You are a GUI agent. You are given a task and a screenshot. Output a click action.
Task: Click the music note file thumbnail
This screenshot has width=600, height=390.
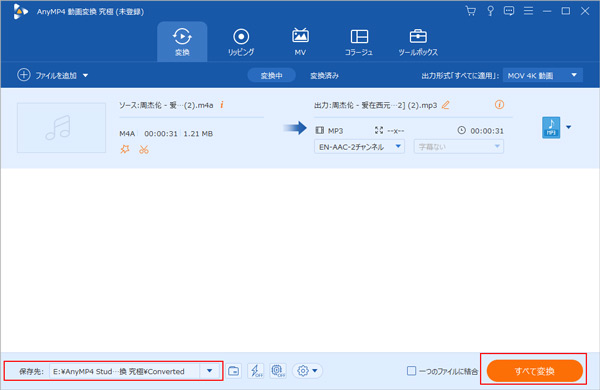point(61,128)
